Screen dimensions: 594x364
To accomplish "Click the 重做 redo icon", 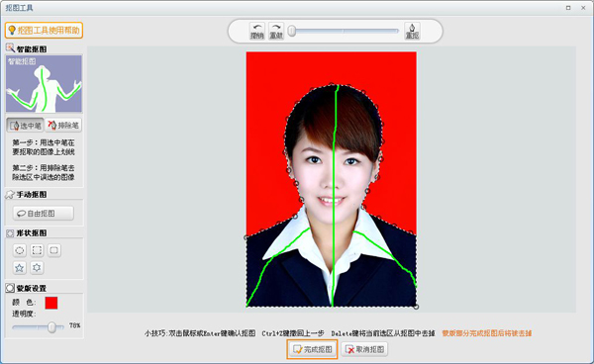I will coord(276,31).
